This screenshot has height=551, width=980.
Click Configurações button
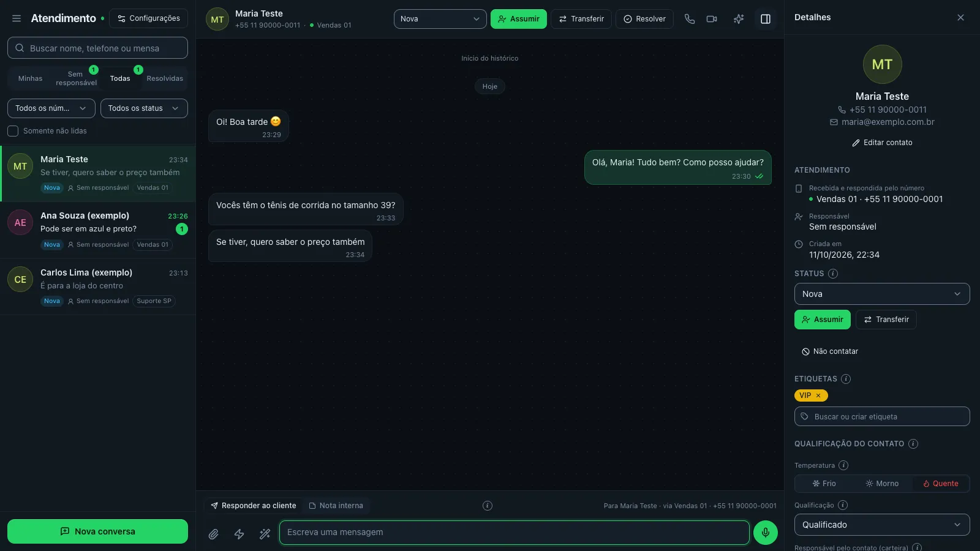pyautogui.click(x=149, y=18)
